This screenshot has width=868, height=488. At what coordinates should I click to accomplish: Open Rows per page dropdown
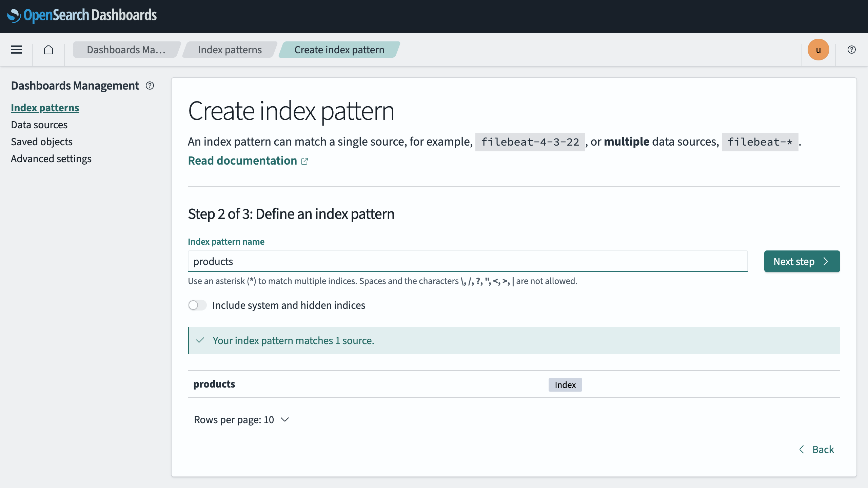241,420
